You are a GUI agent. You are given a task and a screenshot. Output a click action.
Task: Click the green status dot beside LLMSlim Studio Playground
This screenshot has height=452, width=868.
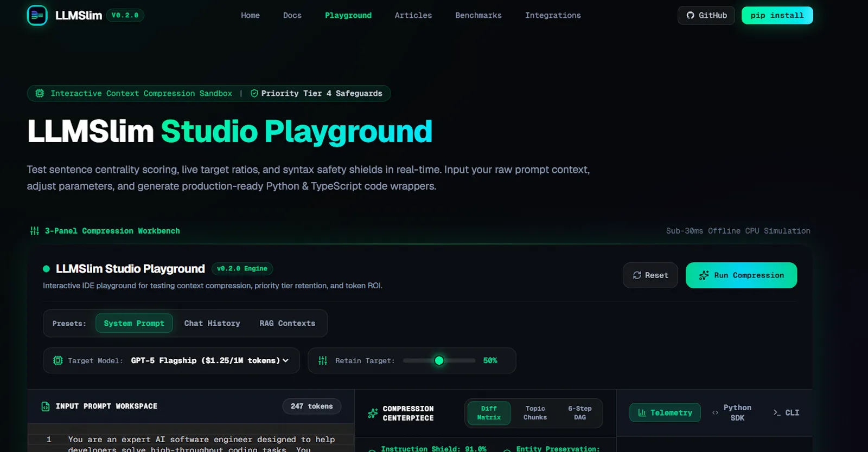(x=46, y=269)
